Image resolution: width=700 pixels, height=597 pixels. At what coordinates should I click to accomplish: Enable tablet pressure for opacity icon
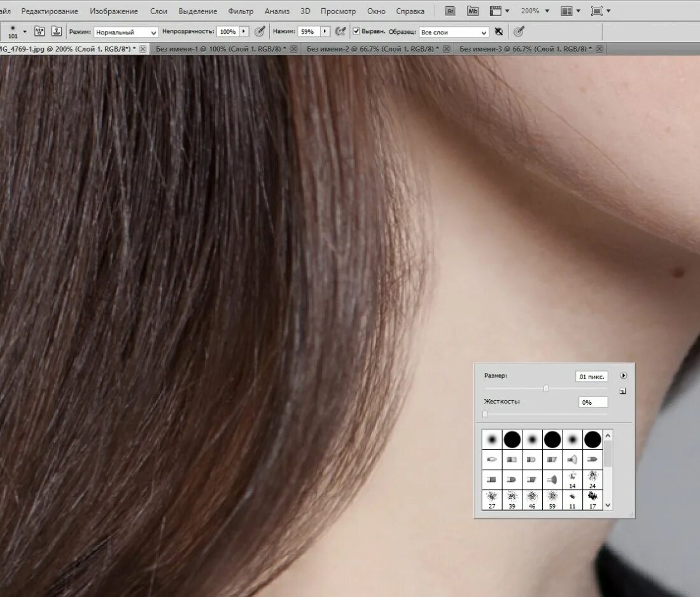coord(260,31)
